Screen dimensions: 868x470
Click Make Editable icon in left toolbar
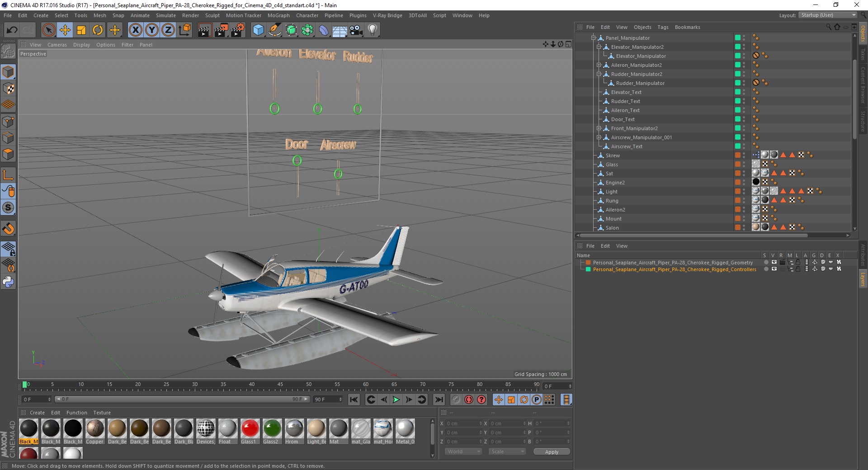pos(8,51)
